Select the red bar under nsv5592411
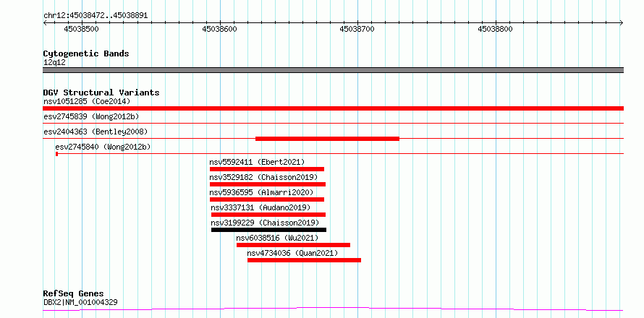The height and width of the screenshot is (318, 644). click(x=267, y=169)
